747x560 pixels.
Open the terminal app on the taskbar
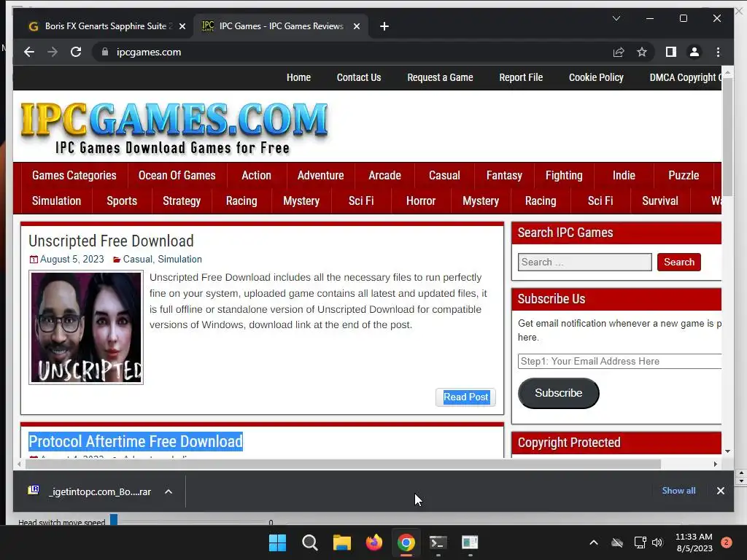[x=438, y=542]
